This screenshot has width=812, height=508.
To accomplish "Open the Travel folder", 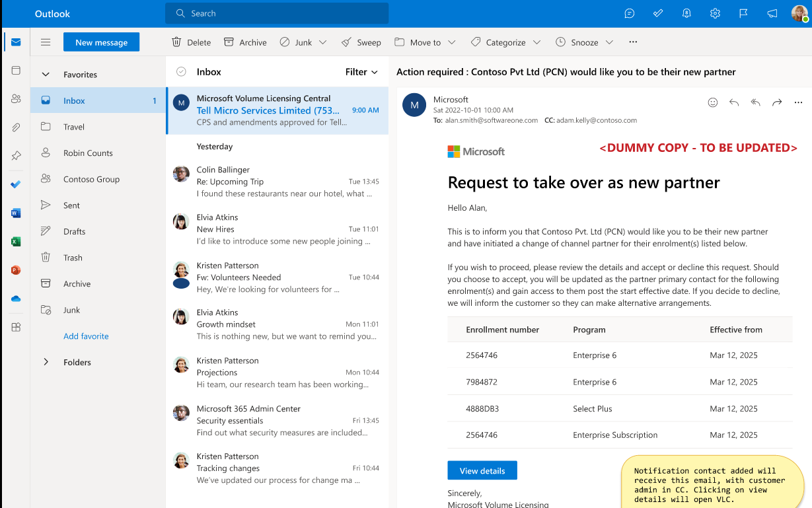I will coord(98,127).
